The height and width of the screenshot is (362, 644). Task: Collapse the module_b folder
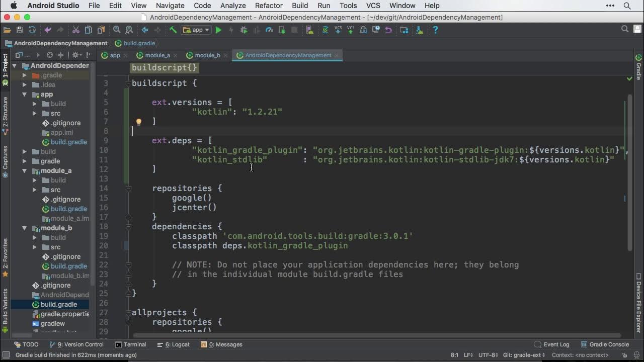tap(24, 228)
